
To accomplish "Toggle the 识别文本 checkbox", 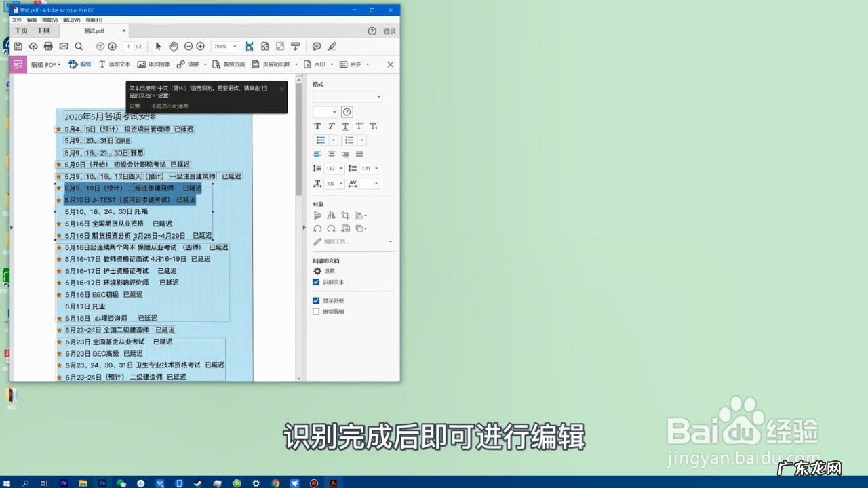I will tap(315, 283).
